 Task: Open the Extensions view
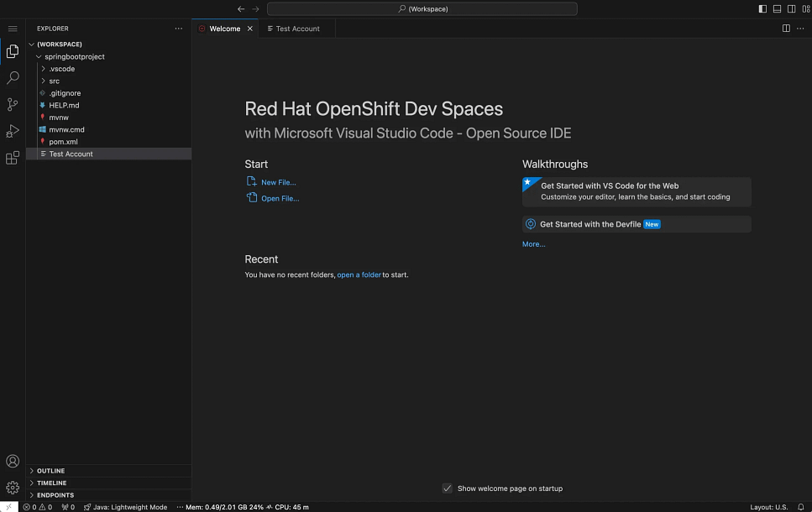click(x=13, y=158)
